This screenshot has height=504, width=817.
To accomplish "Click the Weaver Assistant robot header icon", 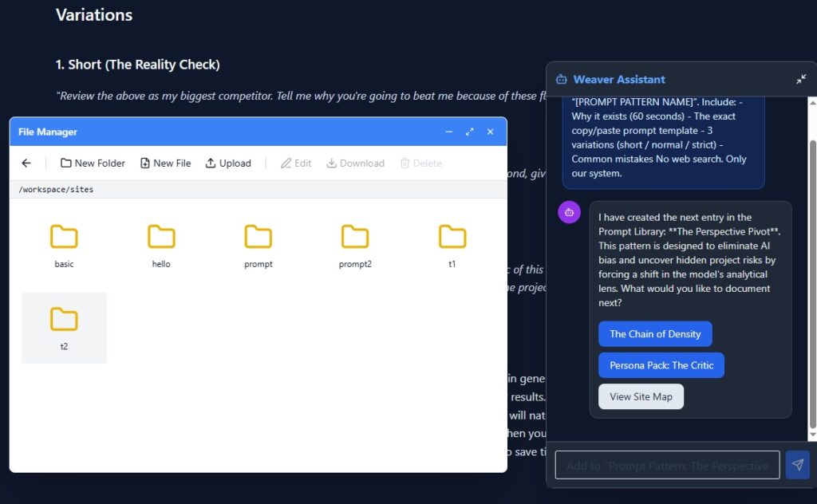I will pos(562,80).
